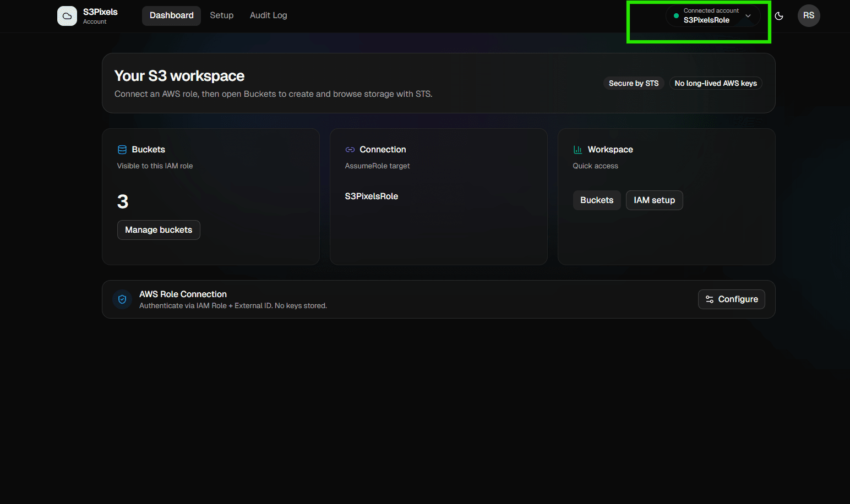Switch to the Dashboard tab

tap(171, 15)
